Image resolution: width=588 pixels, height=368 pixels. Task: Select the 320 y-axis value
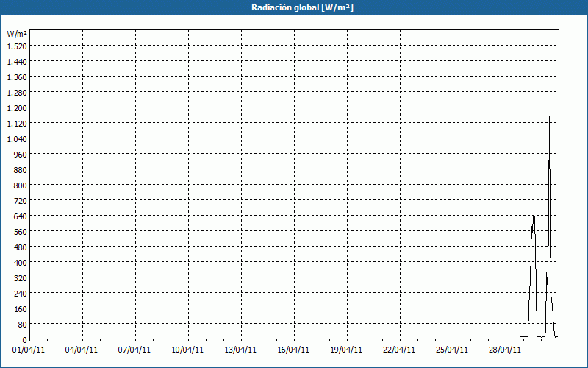(21, 278)
